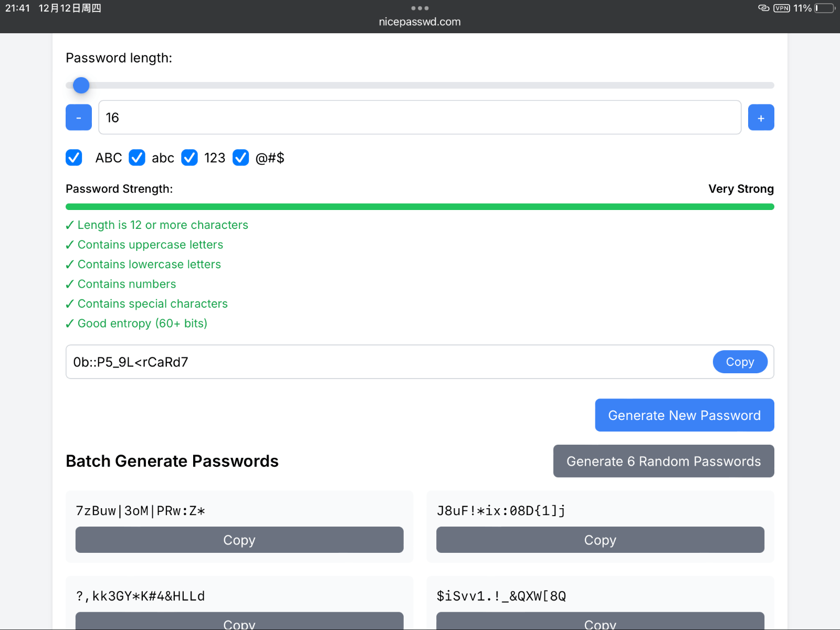The width and height of the screenshot is (840, 630).
Task: Click the password length slider track
Action: click(x=420, y=85)
